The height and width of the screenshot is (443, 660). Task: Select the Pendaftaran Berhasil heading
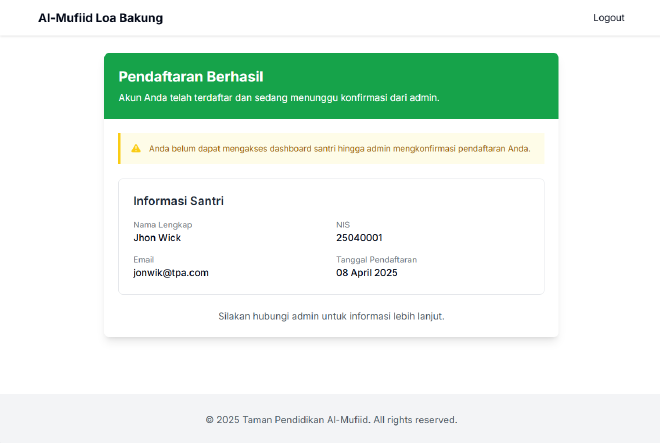coord(190,76)
